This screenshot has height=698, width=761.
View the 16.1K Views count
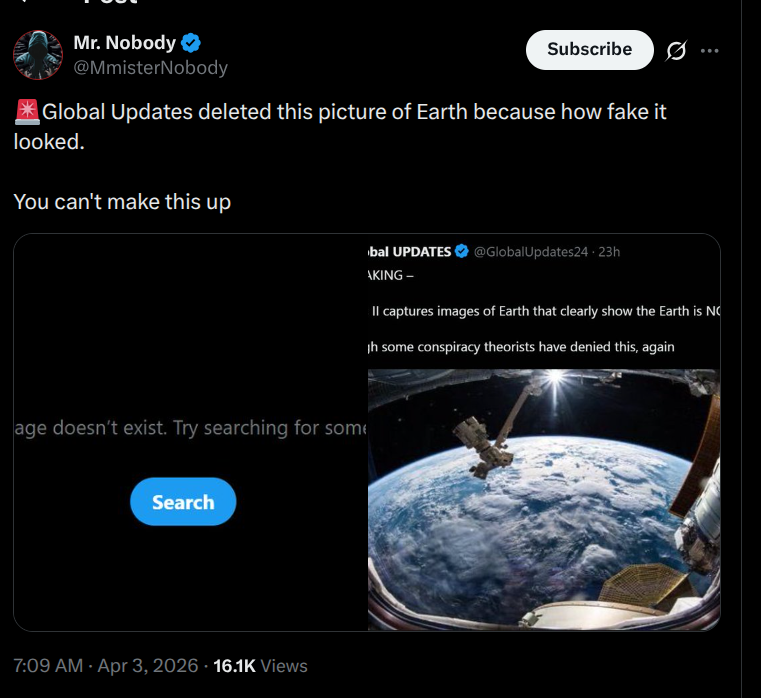tap(260, 665)
